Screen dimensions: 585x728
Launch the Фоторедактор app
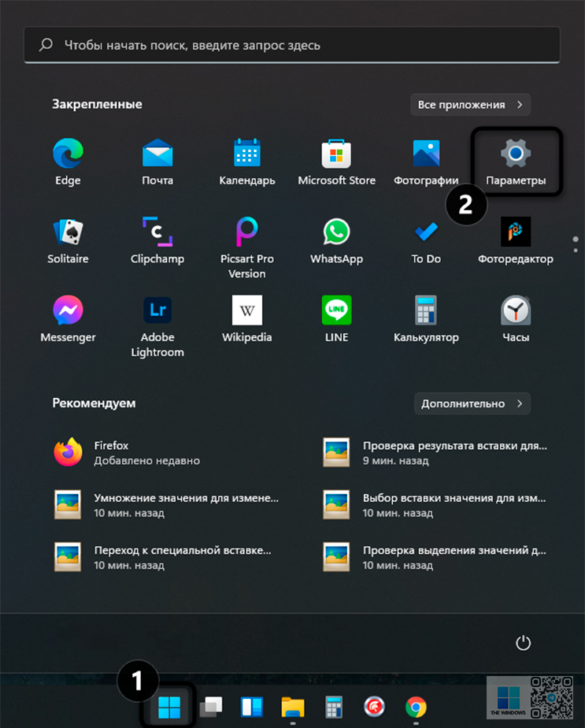click(x=516, y=240)
